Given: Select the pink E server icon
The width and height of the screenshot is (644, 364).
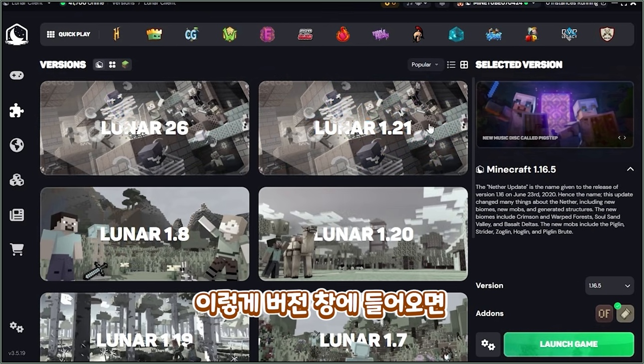Looking at the screenshot, I should [x=268, y=34].
